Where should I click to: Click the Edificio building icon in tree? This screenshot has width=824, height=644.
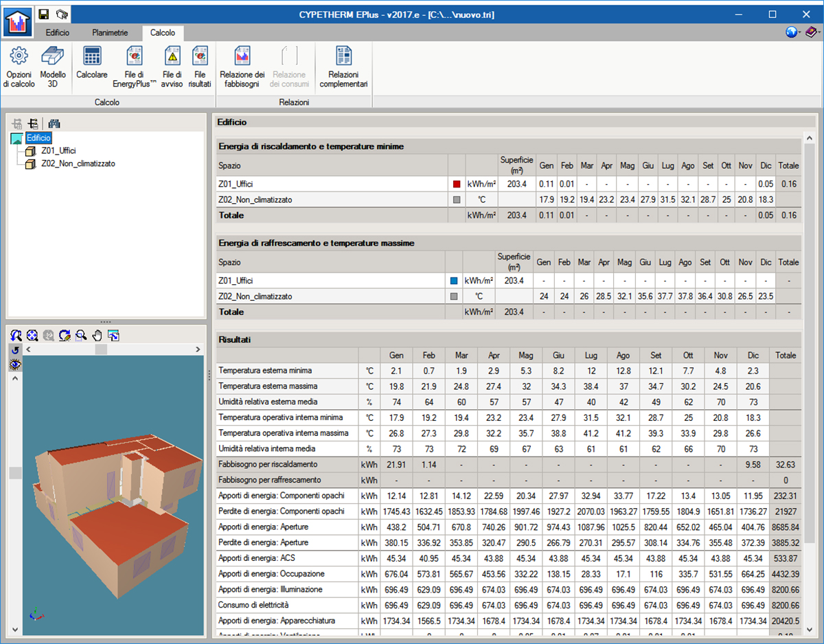pyautogui.click(x=17, y=139)
